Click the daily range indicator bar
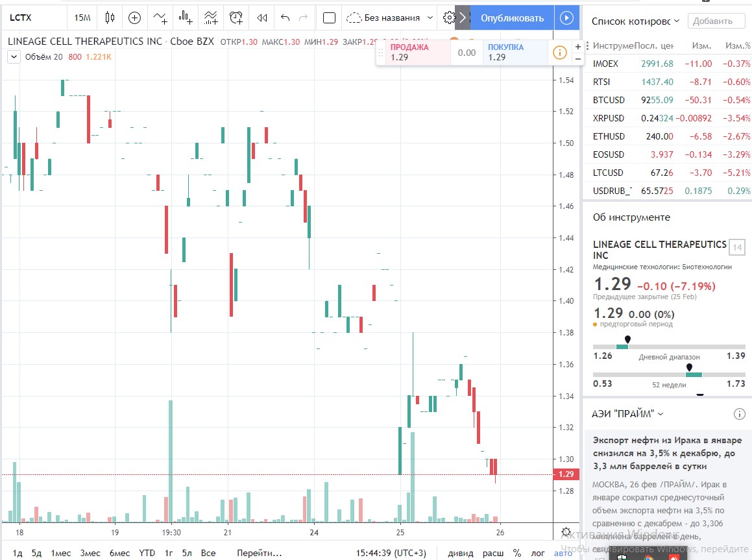This screenshot has height=560, width=752. (x=669, y=346)
